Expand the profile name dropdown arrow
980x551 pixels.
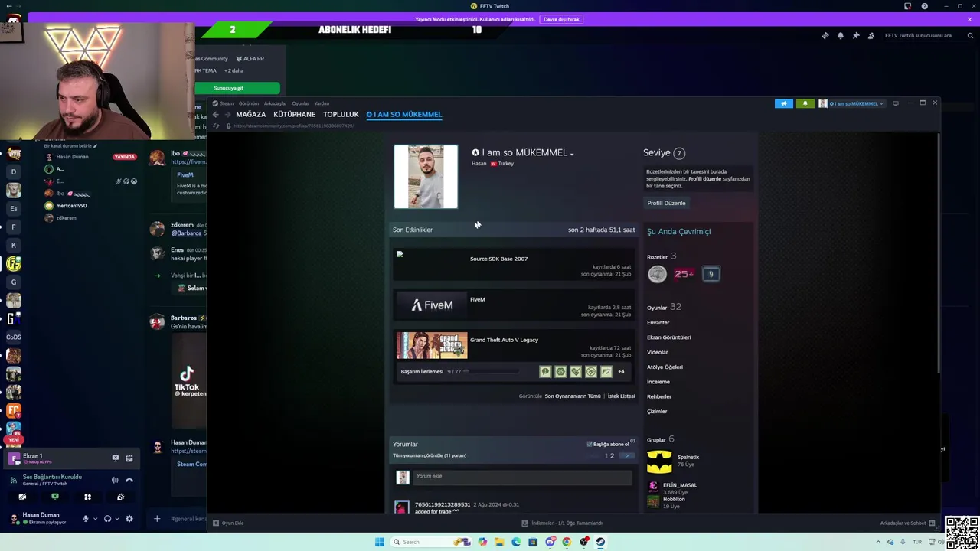572,154
